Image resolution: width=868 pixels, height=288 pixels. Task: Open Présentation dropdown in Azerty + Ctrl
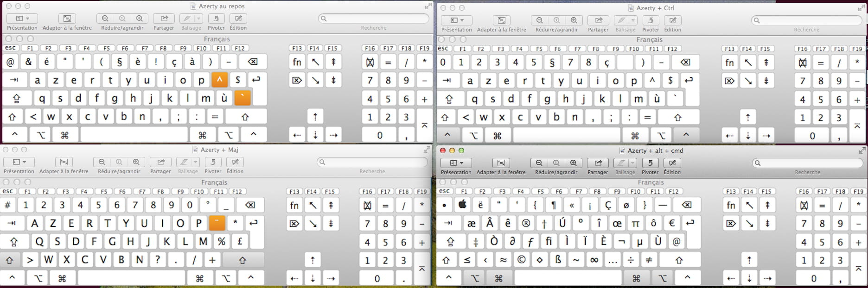click(457, 20)
